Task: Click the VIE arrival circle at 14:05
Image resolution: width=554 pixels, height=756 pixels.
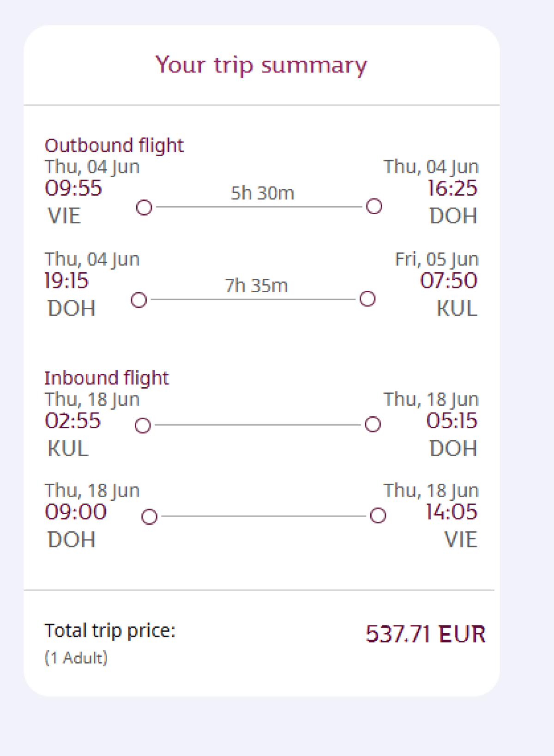Action: [x=378, y=515]
